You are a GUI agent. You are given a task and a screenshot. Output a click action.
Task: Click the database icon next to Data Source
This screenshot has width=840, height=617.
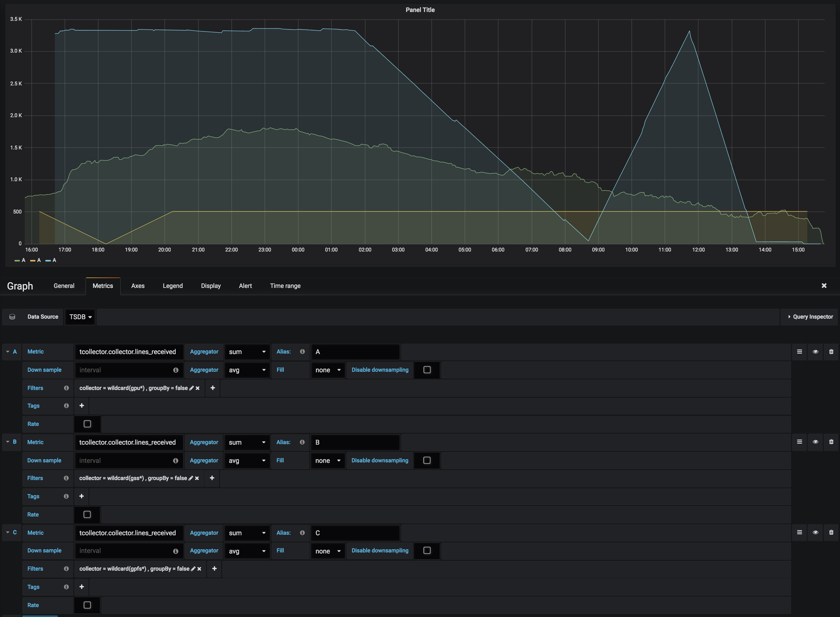click(x=12, y=317)
